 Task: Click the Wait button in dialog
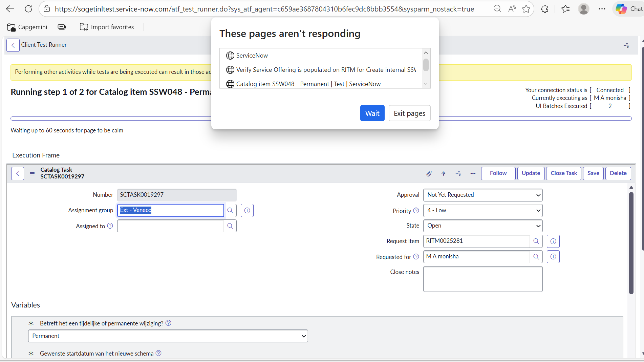[372, 113]
